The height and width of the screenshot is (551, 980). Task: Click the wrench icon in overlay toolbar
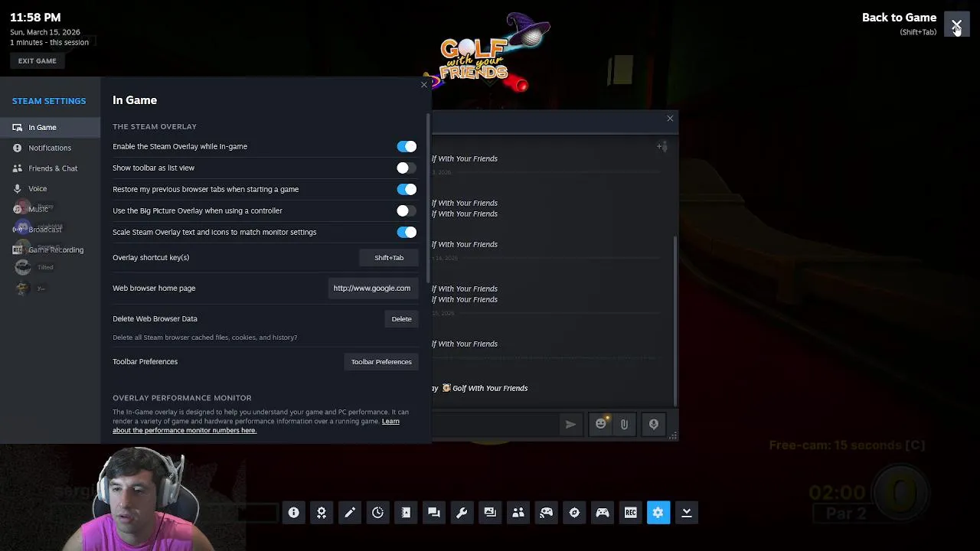(462, 513)
